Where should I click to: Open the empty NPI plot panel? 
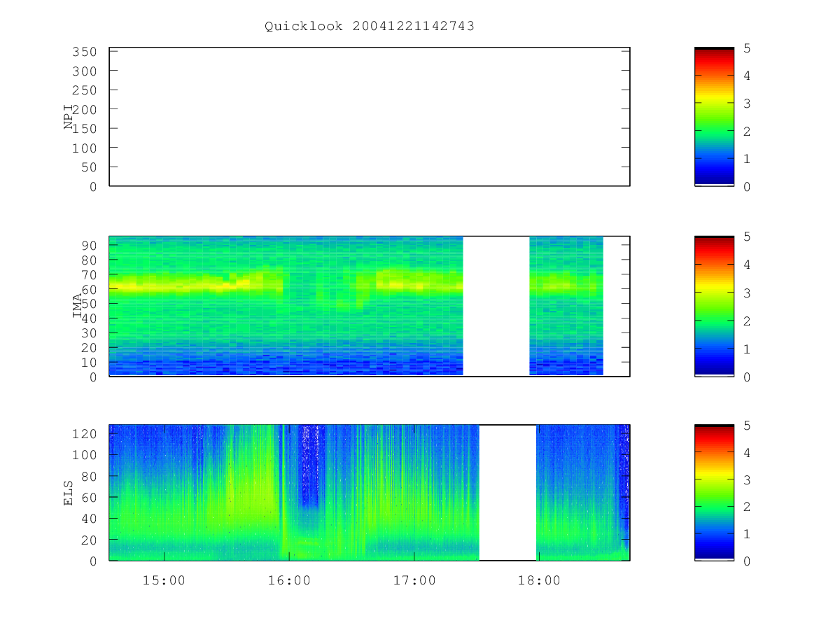(x=370, y=117)
